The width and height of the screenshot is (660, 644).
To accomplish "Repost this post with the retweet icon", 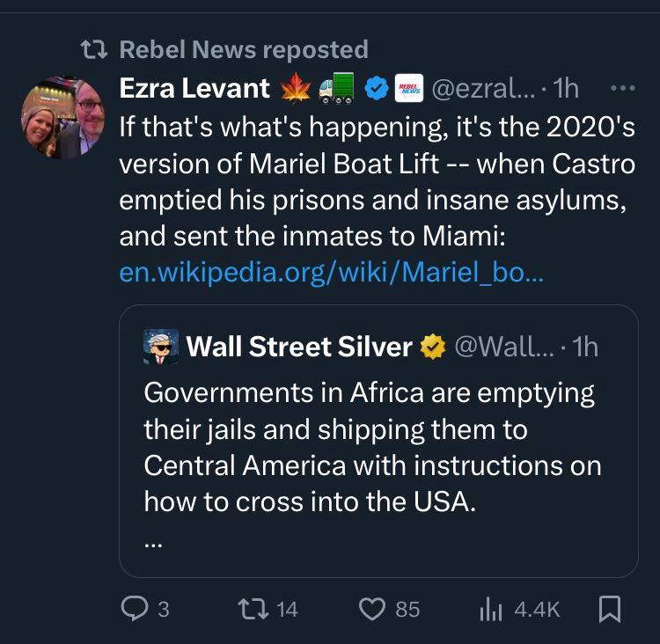I will (x=254, y=608).
